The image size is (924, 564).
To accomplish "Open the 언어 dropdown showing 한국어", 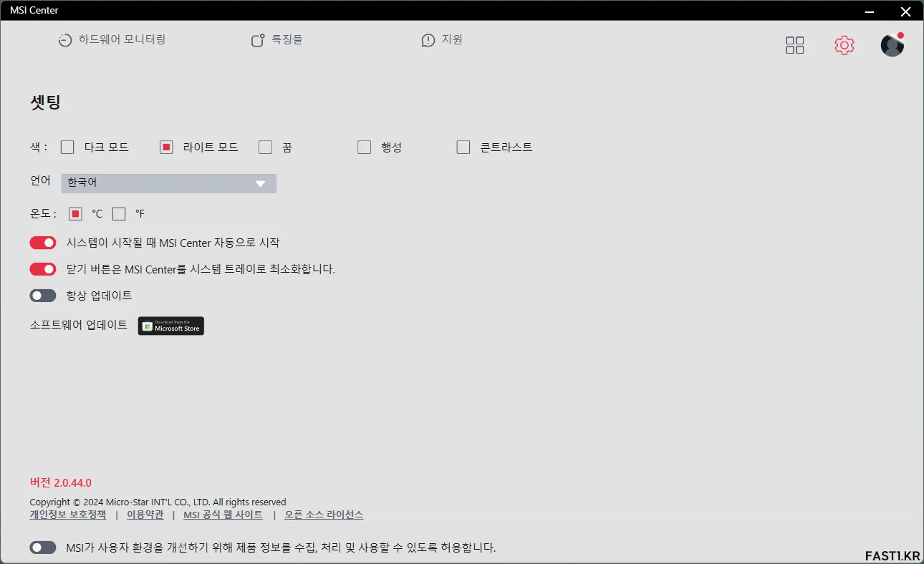I will 168,183.
